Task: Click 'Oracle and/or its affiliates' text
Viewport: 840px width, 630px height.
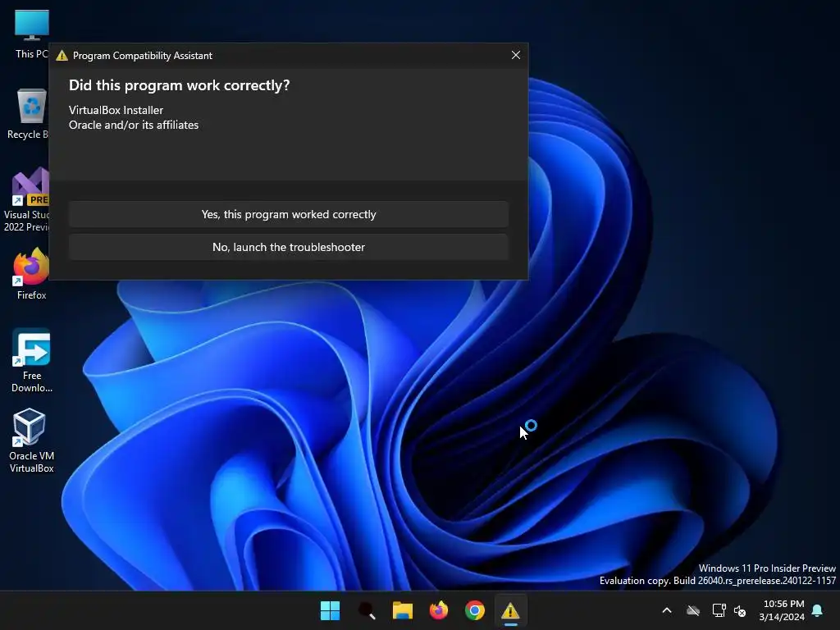Action: (x=134, y=125)
